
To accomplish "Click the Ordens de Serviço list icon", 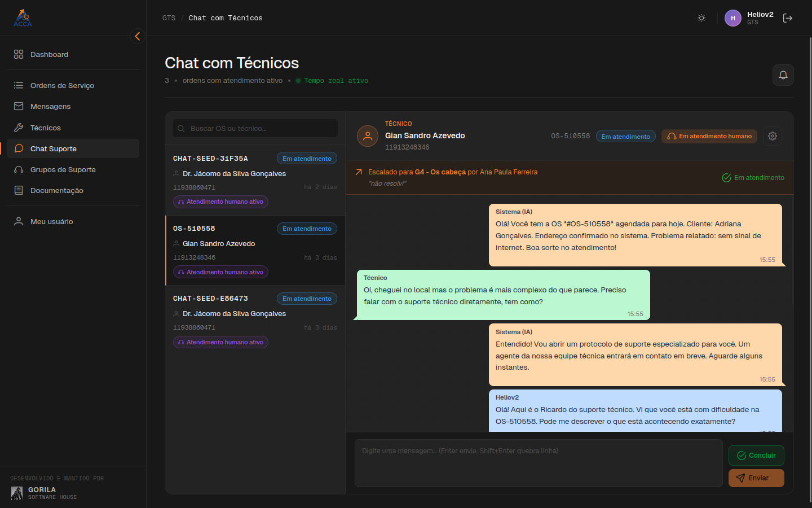I will tap(19, 85).
